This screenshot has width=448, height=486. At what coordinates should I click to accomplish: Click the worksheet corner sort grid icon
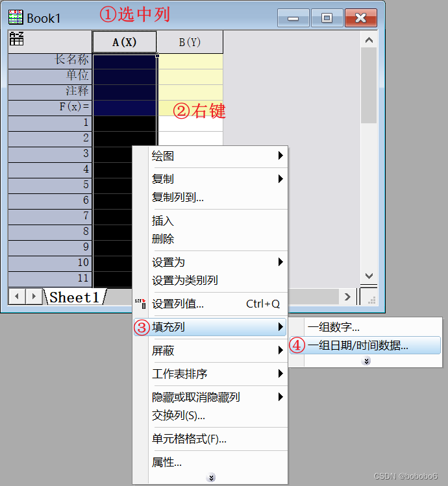click(16, 39)
